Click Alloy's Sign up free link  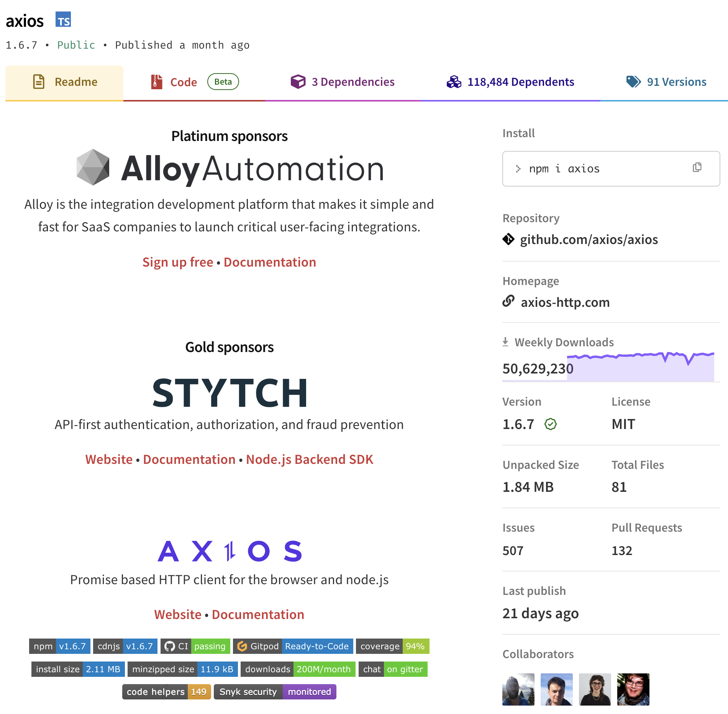click(178, 262)
